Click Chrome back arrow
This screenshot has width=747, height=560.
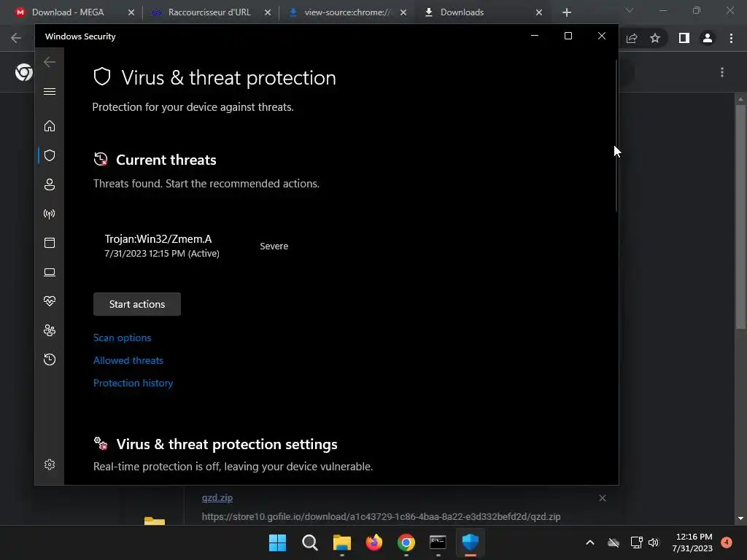pyautogui.click(x=16, y=38)
